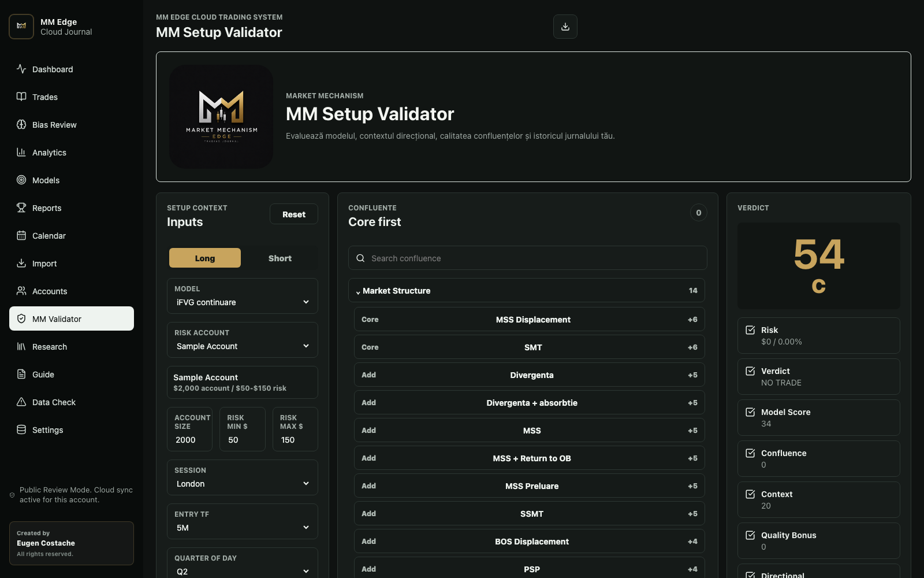Viewport: 924px width, 578px height.
Task: Toggle the plain MSS confluence row
Action: click(x=530, y=430)
